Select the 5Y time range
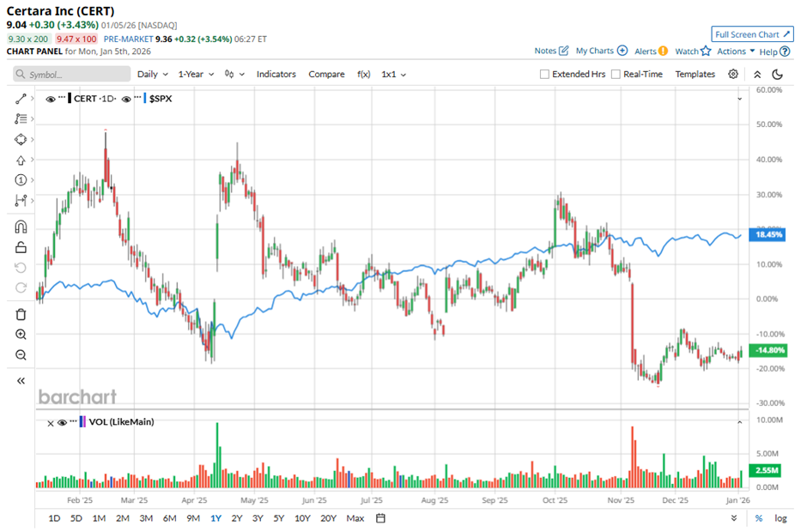The width and height of the screenshot is (807, 532). (x=278, y=518)
